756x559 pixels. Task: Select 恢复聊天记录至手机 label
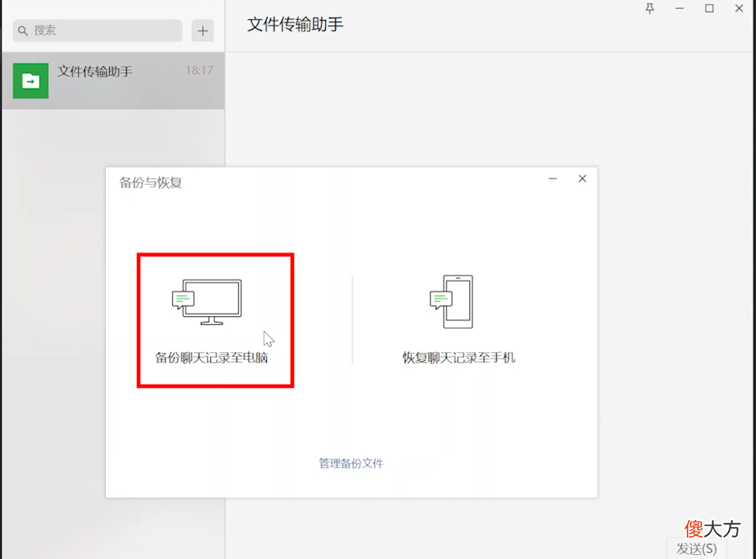459,358
